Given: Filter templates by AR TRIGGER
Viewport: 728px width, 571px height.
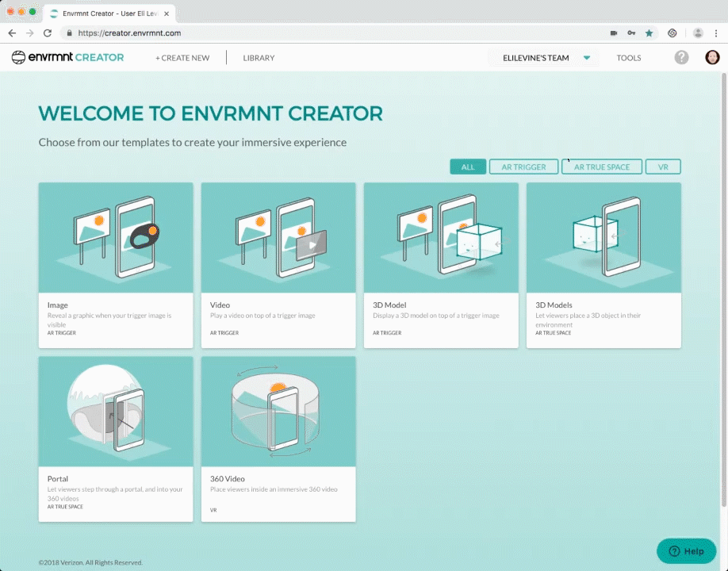Looking at the screenshot, I should [x=523, y=167].
